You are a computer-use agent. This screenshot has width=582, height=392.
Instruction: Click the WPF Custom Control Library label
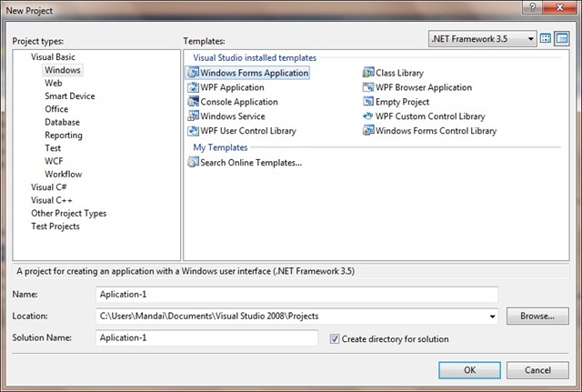click(x=430, y=116)
